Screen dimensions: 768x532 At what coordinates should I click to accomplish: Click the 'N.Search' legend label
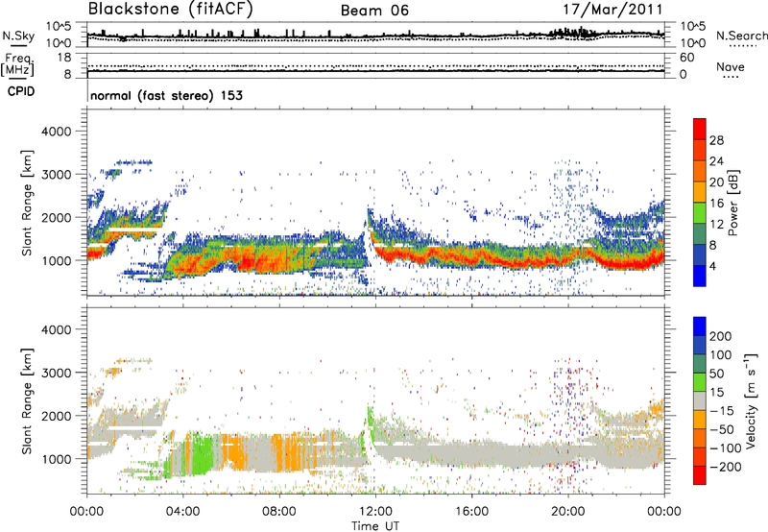tap(741, 36)
